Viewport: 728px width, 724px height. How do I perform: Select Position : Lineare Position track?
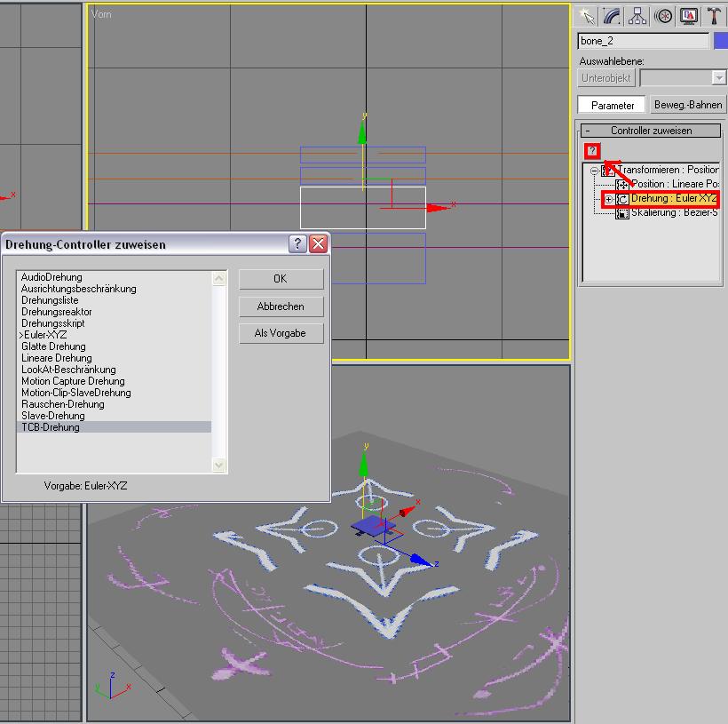(675, 184)
